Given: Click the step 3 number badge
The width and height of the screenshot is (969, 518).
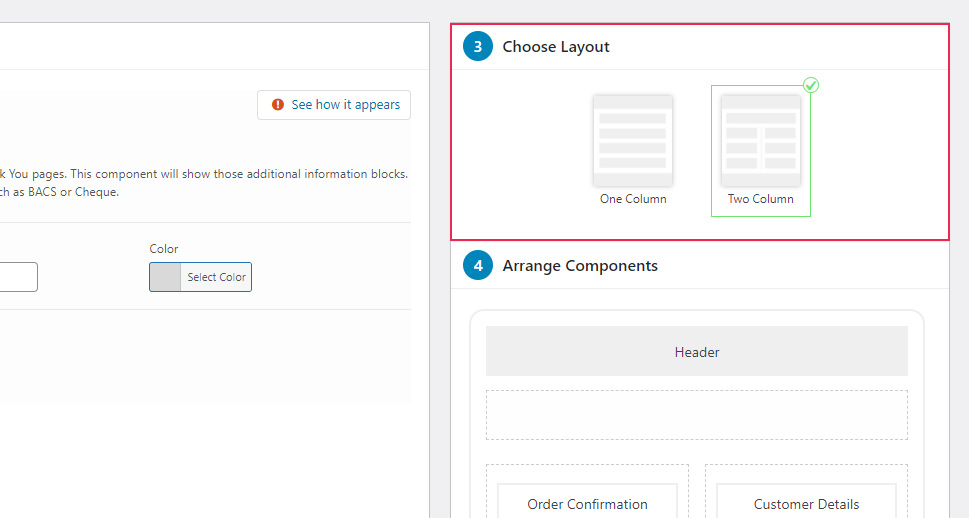Looking at the screenshot, I should point(478,47).
